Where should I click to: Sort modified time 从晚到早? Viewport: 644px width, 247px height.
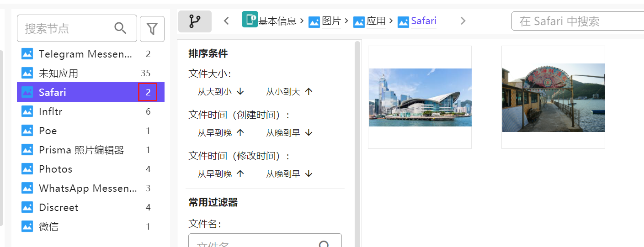(289, 174)
